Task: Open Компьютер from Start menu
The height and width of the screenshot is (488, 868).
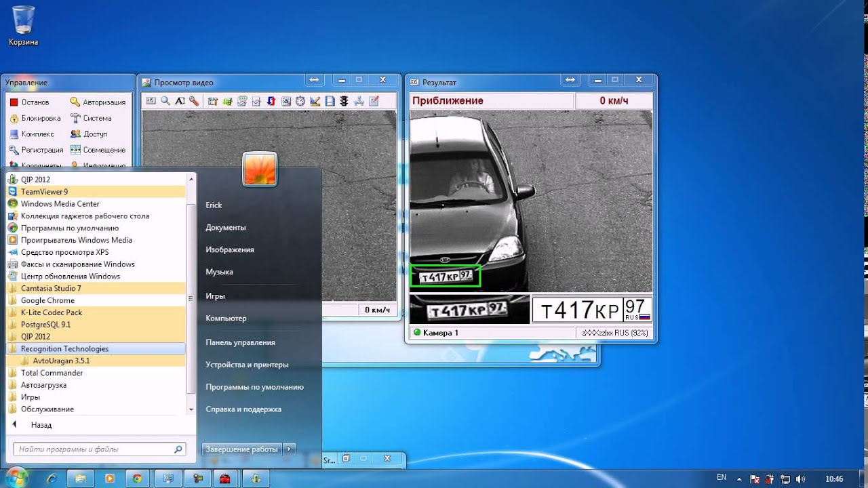Action: tap(226, 318)
